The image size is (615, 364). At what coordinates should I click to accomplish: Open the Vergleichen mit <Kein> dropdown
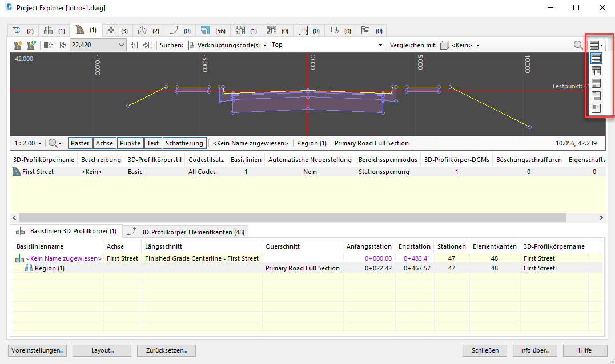click(x=460, y=45)
